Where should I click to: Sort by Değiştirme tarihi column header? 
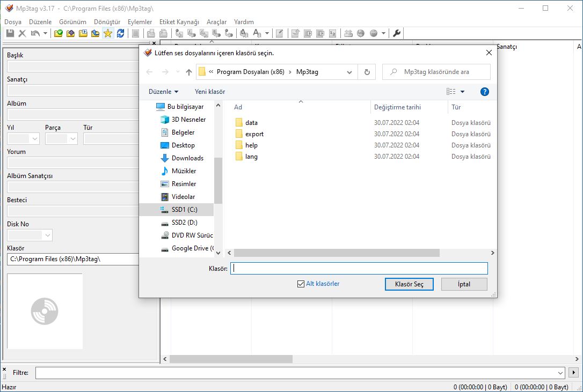[397, 107]
